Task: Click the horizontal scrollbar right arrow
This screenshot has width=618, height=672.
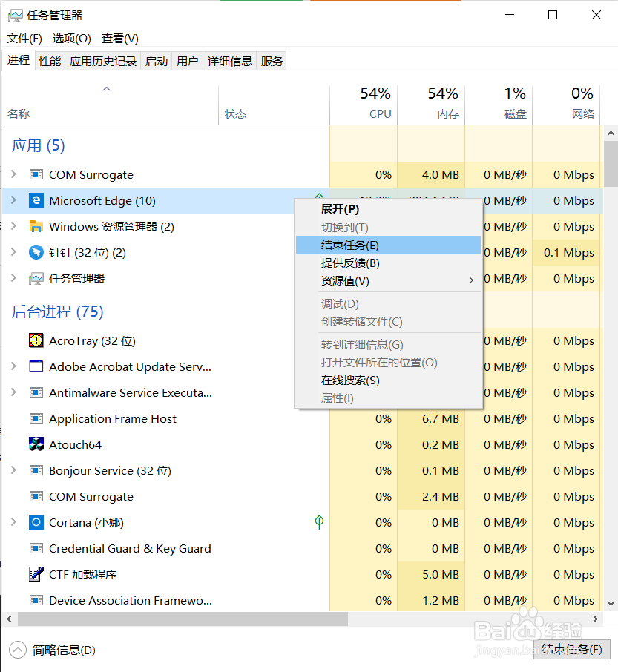Action: [595, 619]
